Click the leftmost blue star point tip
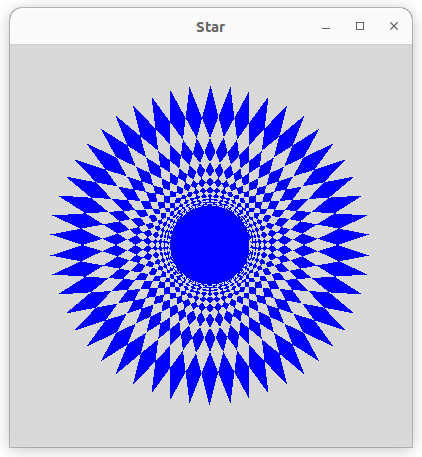 pos(51,235)
